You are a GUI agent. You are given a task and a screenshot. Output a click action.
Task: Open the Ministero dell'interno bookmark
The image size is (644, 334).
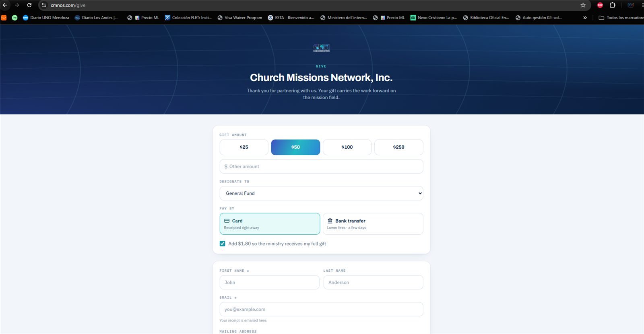pyautogui.click(x=344, y=18)
